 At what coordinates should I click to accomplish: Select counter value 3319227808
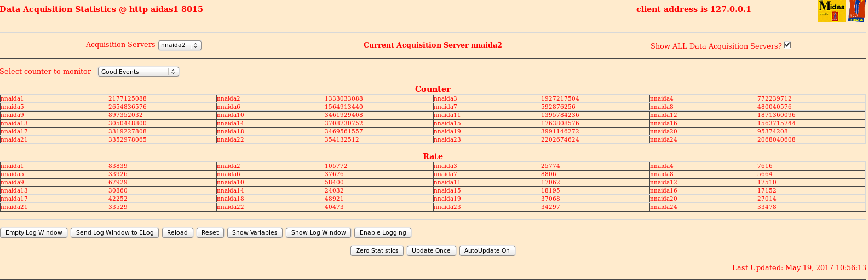pos(128,132)
